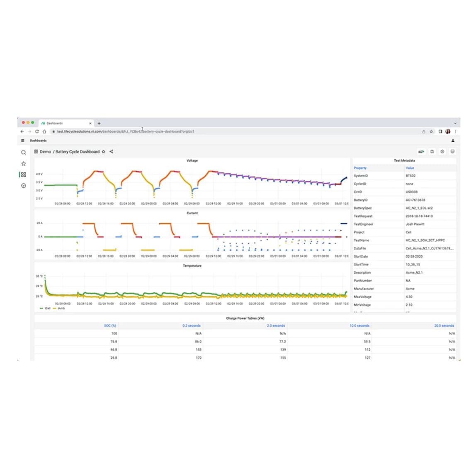Click the display output icon at top right

(x=452, y=151)
